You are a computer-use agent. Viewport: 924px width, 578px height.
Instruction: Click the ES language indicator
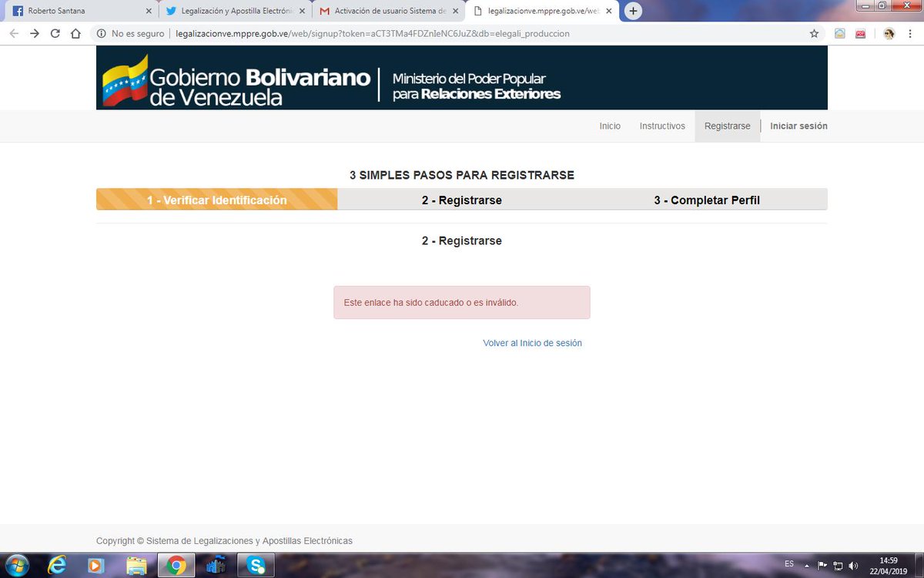[789, 563]
